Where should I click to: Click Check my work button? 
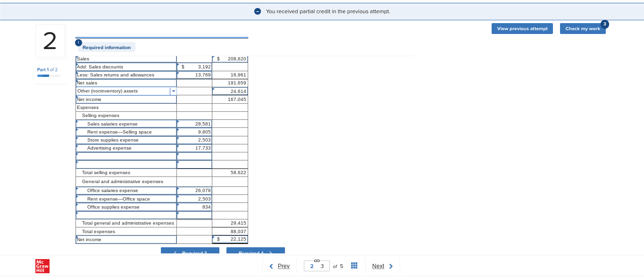583,29
